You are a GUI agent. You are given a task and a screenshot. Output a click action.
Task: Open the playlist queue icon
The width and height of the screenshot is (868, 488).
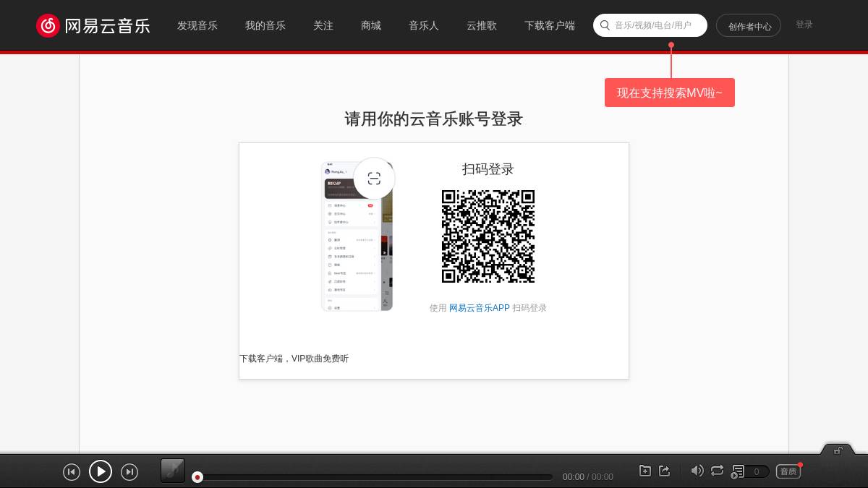pyautogui.click(x=739, y=471)
